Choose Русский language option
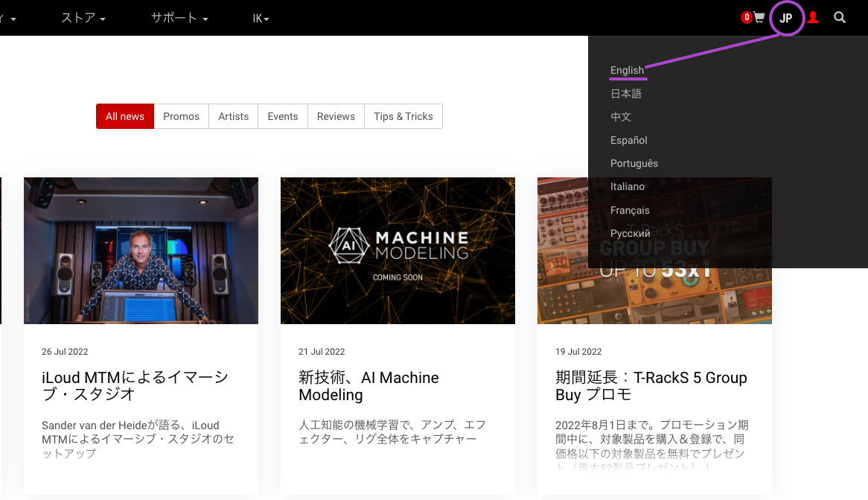868x500 pixels. [631, 233]
